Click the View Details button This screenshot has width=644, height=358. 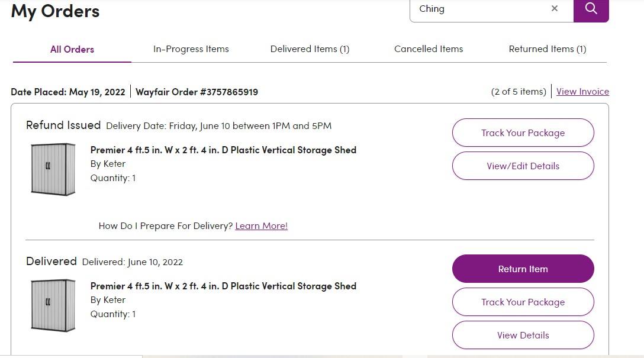point(523,335)
